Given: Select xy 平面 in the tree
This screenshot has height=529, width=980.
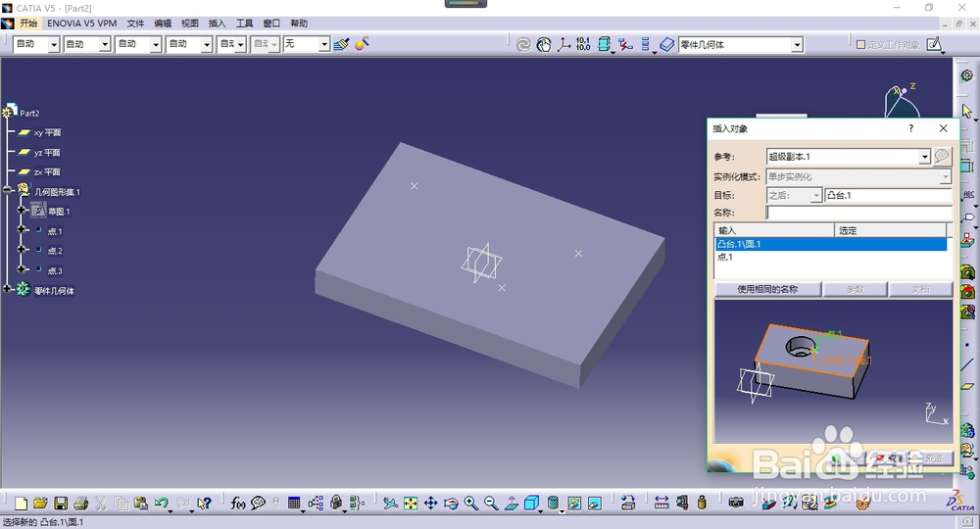Looking at the screenshot, I should pyautogui.click(x=47, y=133).
